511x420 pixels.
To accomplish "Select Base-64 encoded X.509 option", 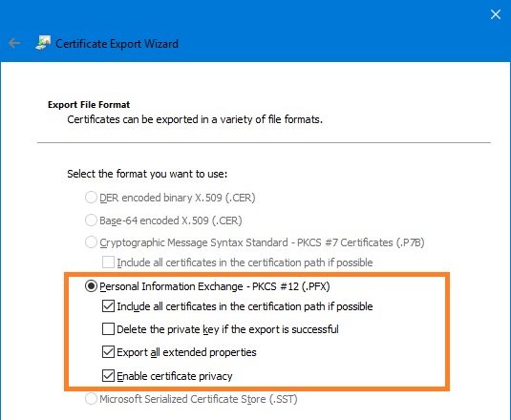I will click(91, 220).
